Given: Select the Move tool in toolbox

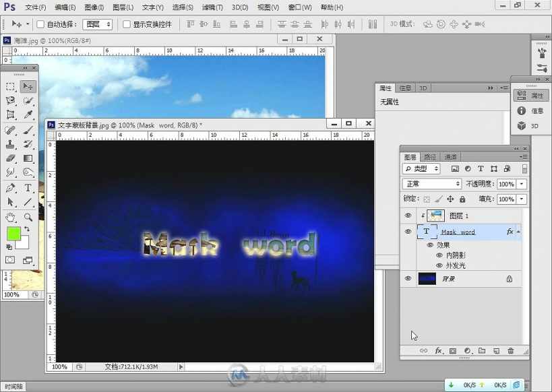Looking at the screenshot, I should [x=28, y=87].
